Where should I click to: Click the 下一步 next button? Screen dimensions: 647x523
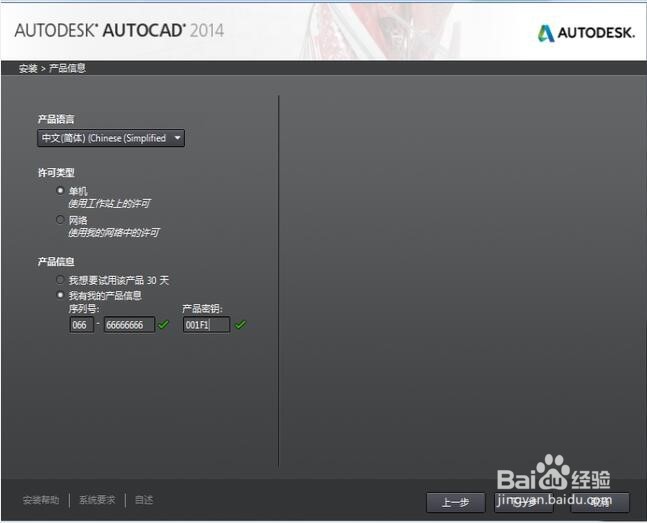[x=524, y=502]
